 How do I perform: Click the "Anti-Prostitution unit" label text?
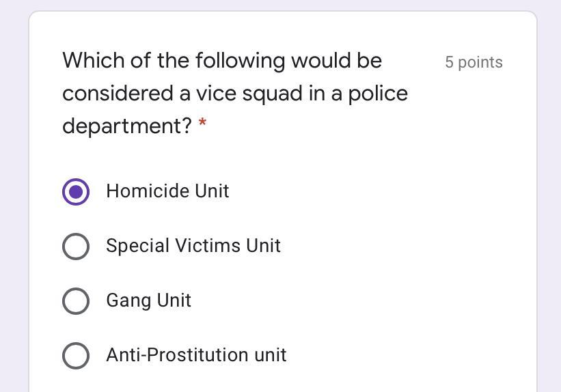click(196, 355)
